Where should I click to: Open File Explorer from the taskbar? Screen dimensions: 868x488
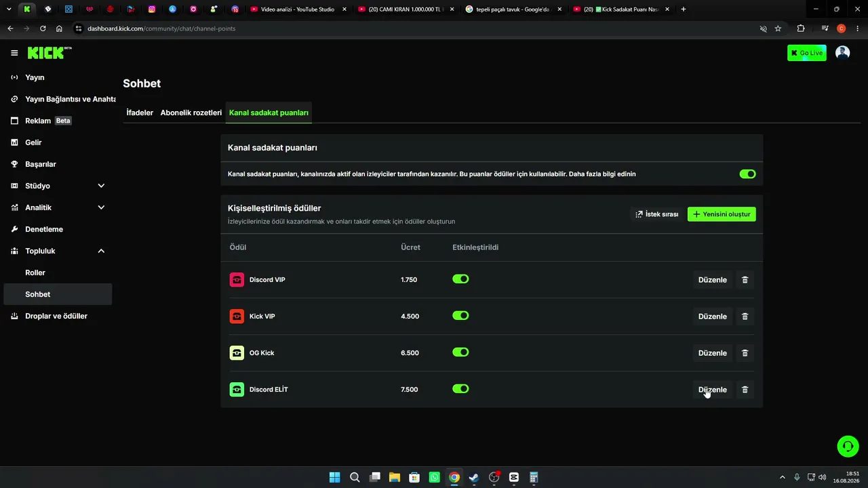(x=394, y=477)
